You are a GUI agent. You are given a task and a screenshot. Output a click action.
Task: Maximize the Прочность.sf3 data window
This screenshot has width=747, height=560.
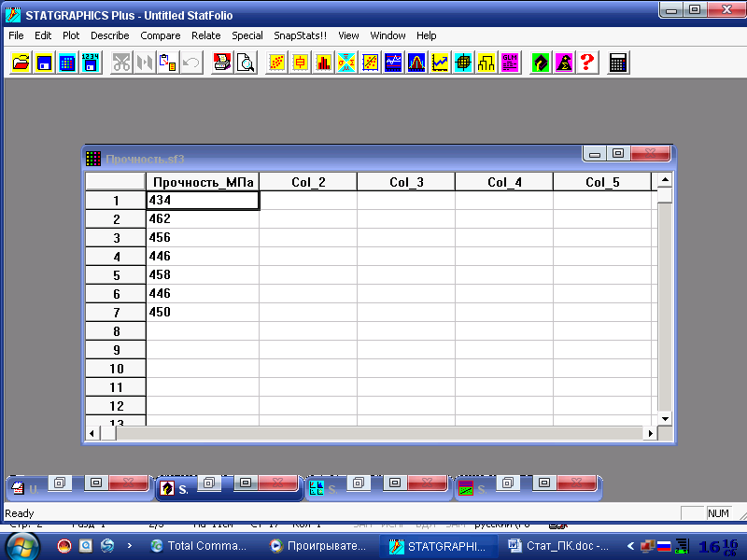pyautogui.click(x=618, y=153)
